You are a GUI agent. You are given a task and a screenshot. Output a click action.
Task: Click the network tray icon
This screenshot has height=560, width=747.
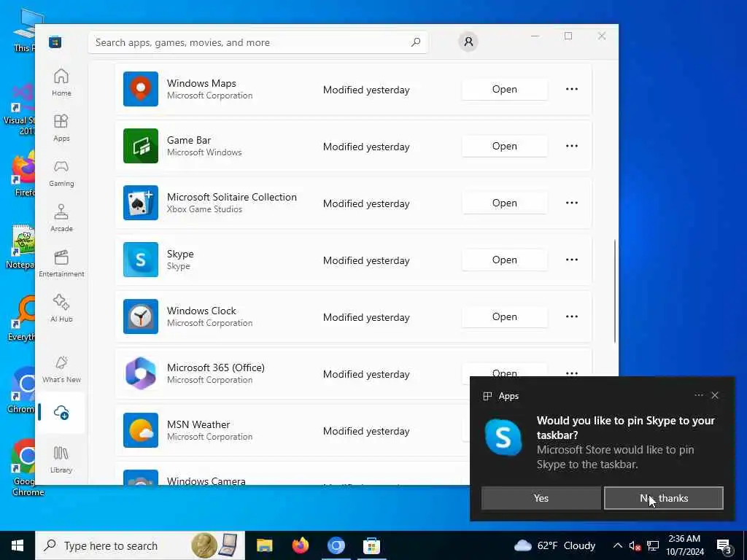pos(653,545)
